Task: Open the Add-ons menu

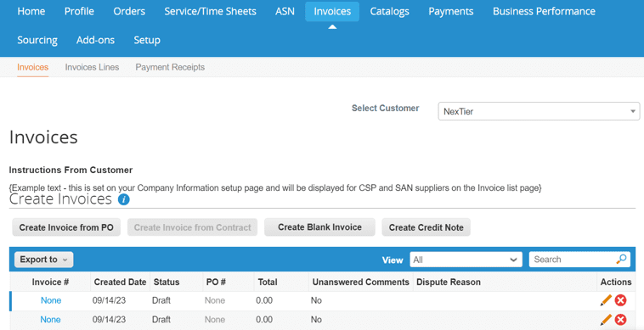Action: (x=95, y=40)
